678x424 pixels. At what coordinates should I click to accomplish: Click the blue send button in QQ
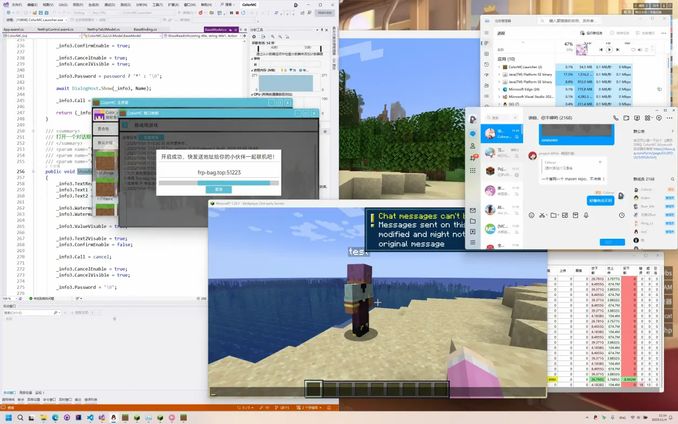[x=610, y=242]
